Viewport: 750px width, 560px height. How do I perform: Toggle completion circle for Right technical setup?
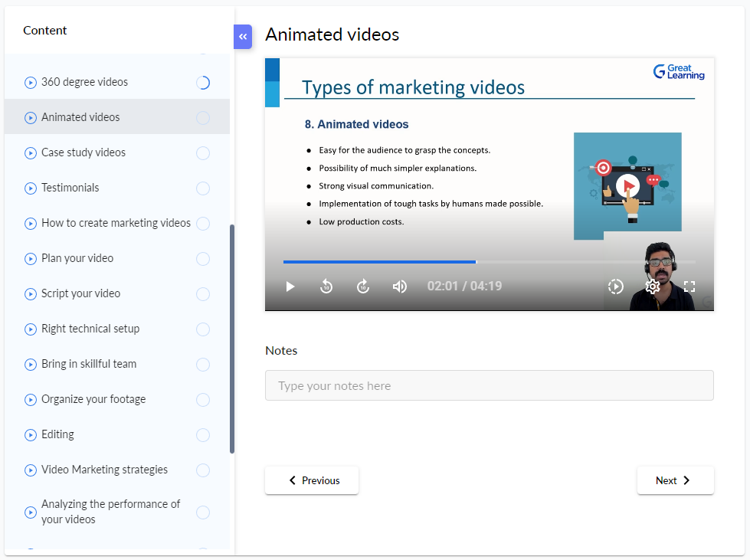tap(203, 329)
